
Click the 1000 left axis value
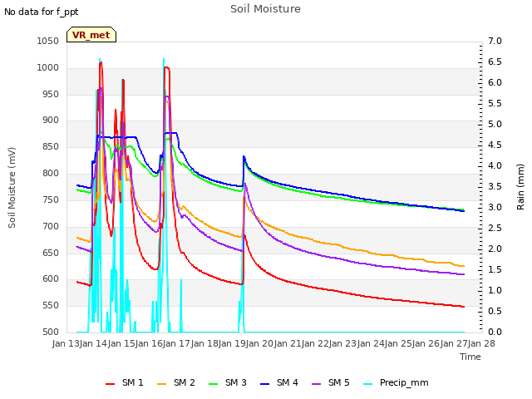pyautogui.click(x=48, y=67)
